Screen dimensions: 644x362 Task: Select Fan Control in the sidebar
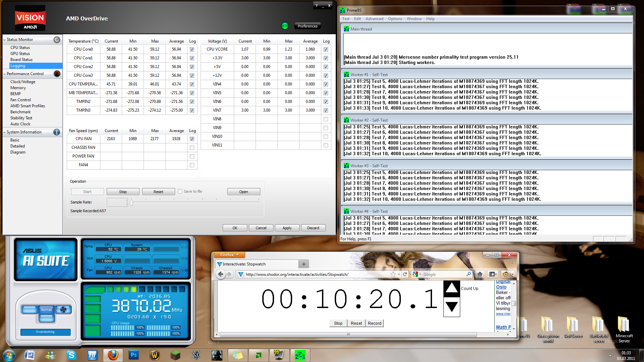(x=20, y=100)
